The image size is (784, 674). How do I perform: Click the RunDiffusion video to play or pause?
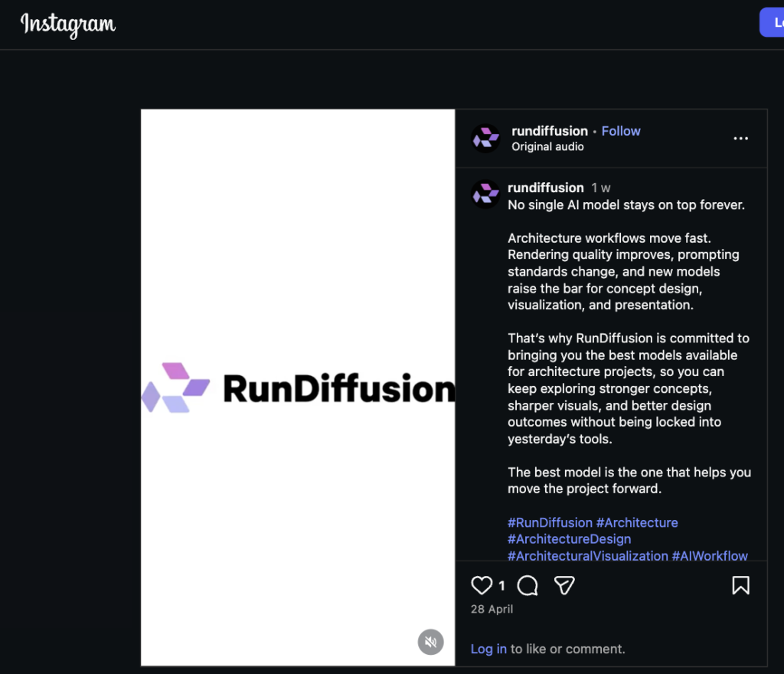(x=298, y=388)
